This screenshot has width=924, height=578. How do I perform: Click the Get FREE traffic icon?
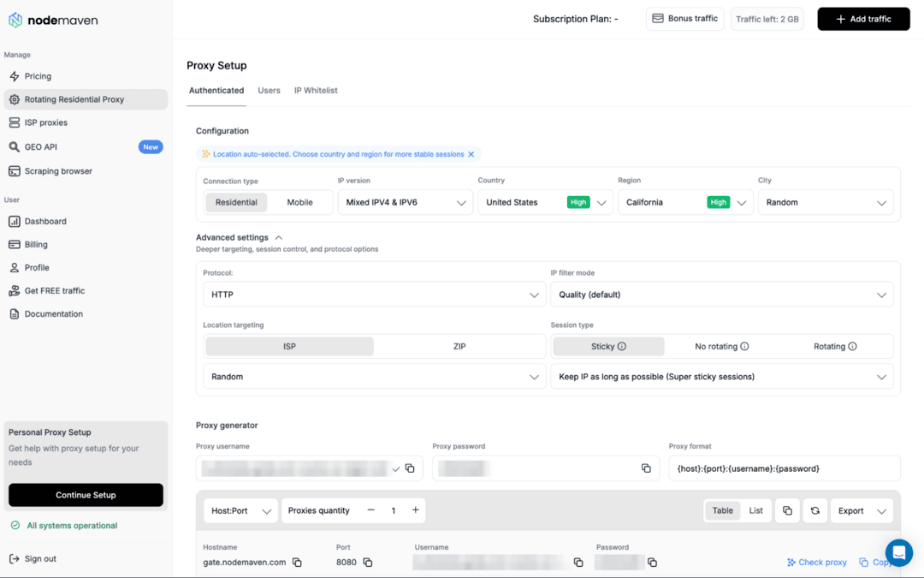click(15, 291)
